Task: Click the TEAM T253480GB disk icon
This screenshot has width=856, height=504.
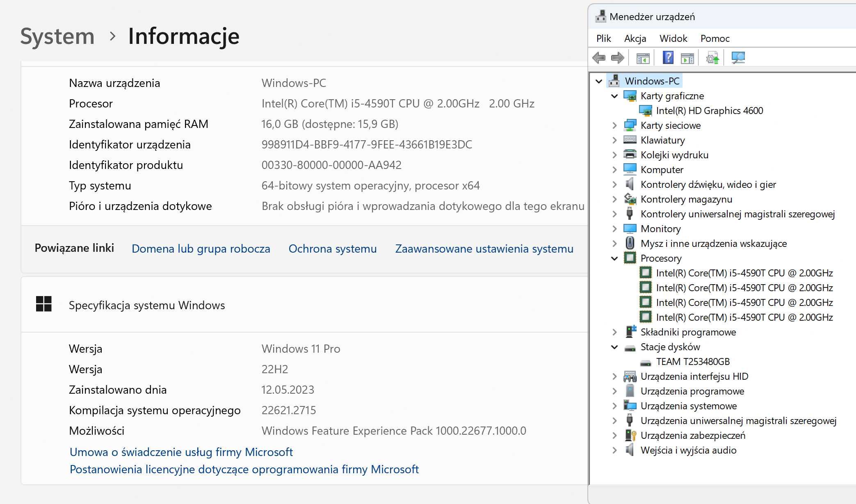Action: pos(646,363)
